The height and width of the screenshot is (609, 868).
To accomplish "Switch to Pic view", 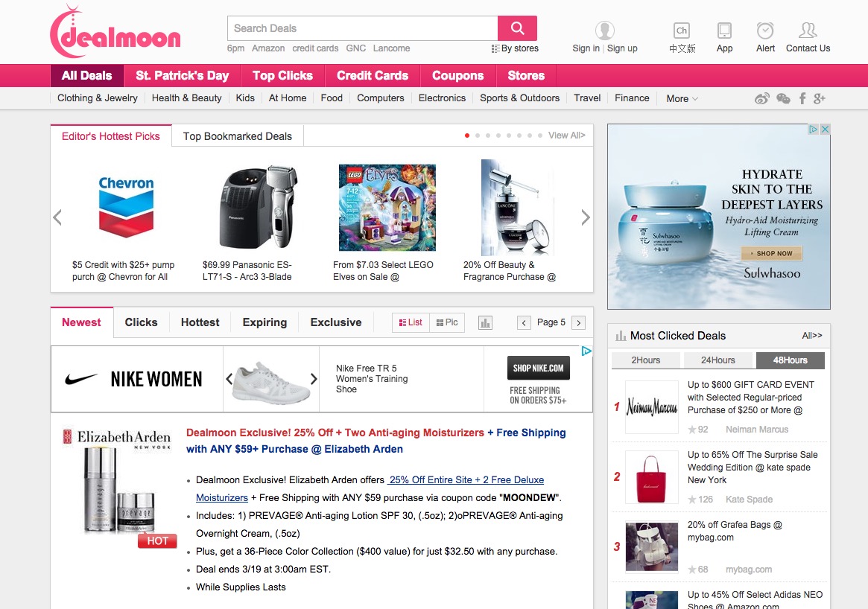I will click(447, 322).
